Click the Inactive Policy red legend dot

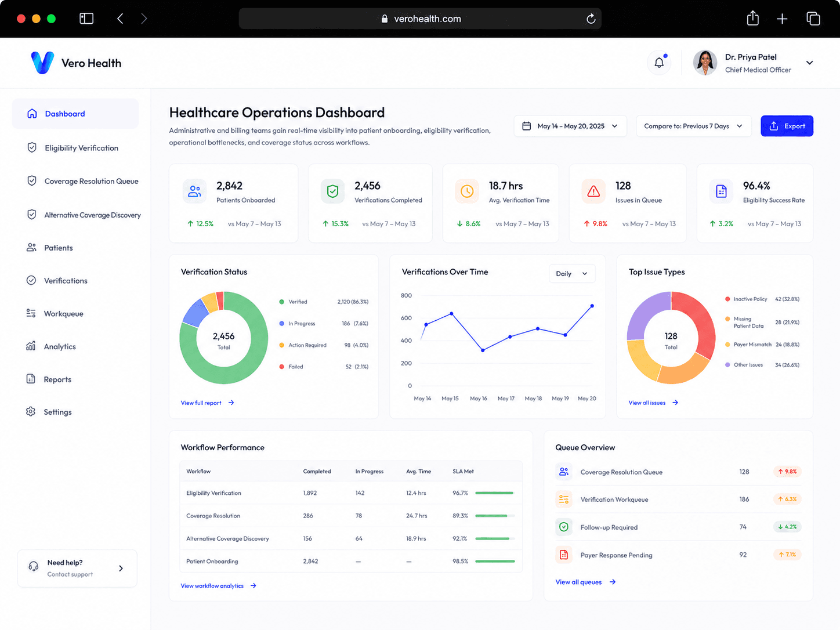click(727, 299)
